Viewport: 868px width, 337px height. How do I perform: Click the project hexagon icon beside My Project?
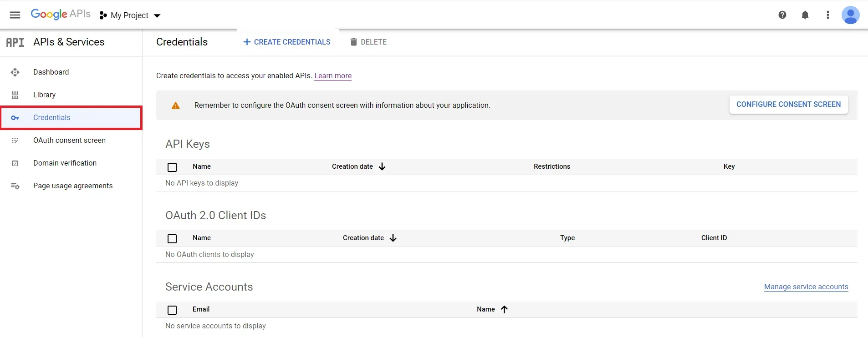103,15
